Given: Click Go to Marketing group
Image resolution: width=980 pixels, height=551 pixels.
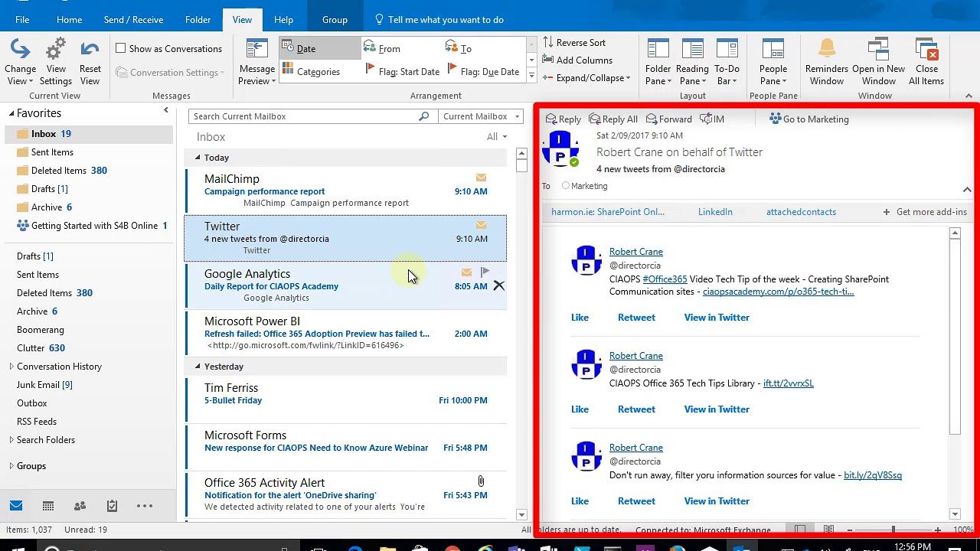Looking at the screenshot, I should click(809, 119).
